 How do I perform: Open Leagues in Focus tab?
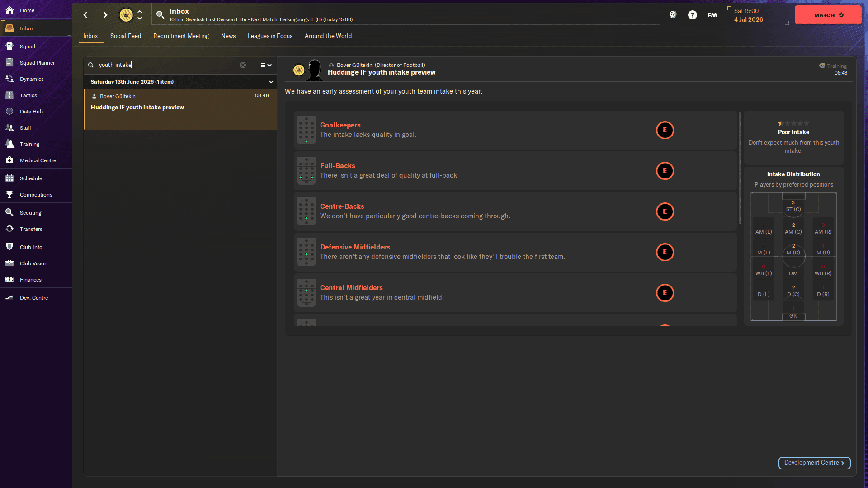tap(270, 36)
